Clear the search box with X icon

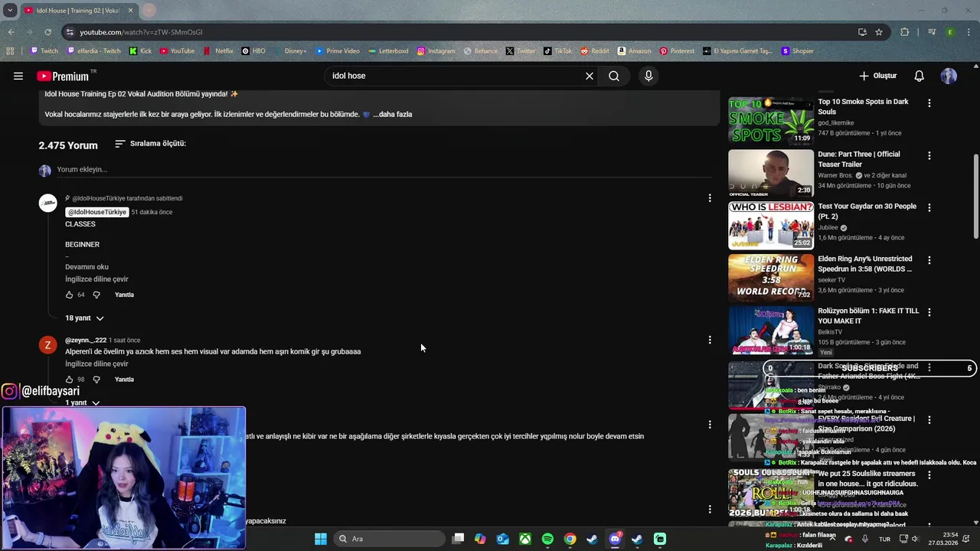tap(590, 76)
